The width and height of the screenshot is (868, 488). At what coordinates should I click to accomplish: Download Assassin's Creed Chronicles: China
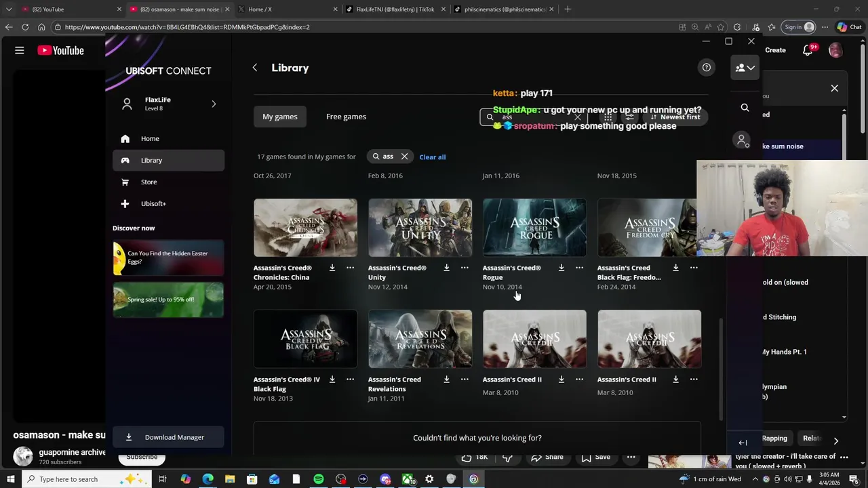pos(332,268)
